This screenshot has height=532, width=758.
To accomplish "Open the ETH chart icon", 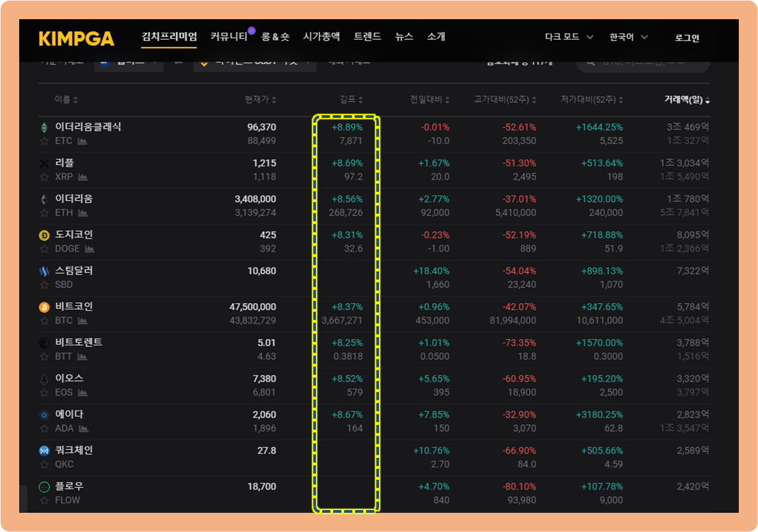I will (83, 213).
